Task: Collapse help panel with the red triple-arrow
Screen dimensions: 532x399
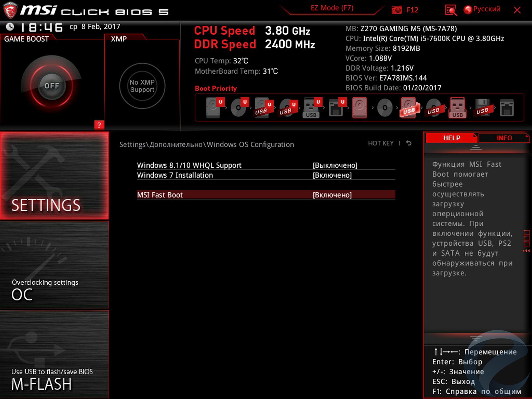Action: tap(526, 251)
